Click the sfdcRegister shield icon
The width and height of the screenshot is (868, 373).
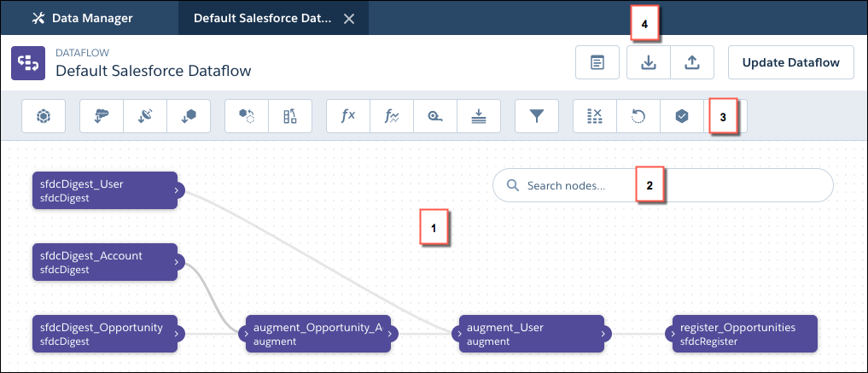[682, 117]
